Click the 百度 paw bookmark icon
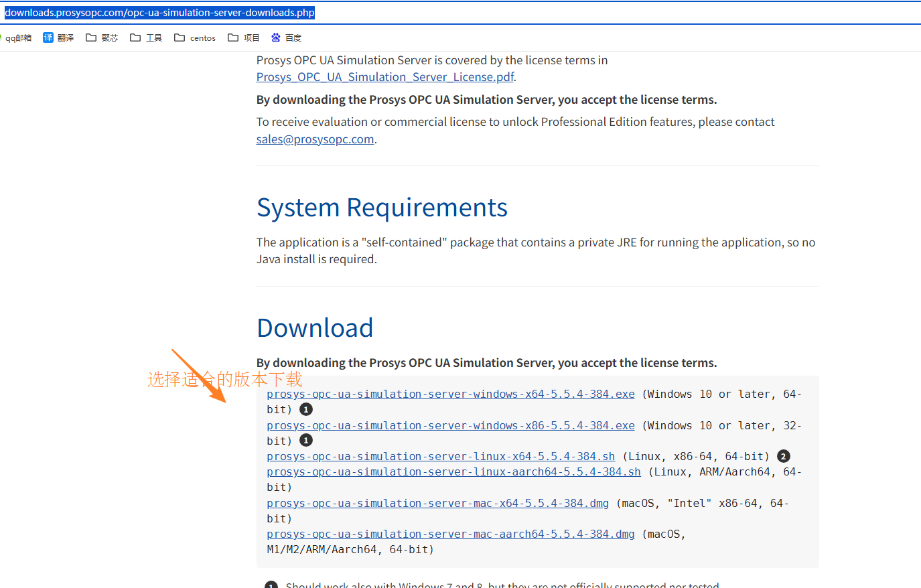Image resolution: width=921 pixels, height=588 pixels. click(x=276, y=38)
